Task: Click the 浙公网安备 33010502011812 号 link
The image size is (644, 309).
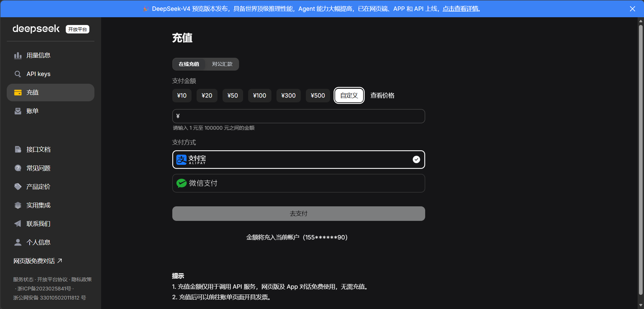Action: 50,298
